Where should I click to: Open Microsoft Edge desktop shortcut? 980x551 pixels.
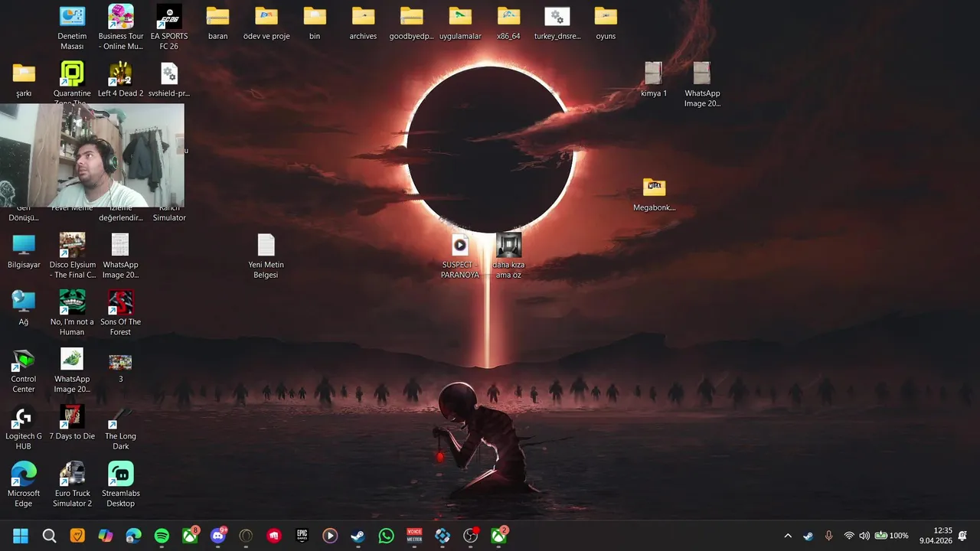24,484
